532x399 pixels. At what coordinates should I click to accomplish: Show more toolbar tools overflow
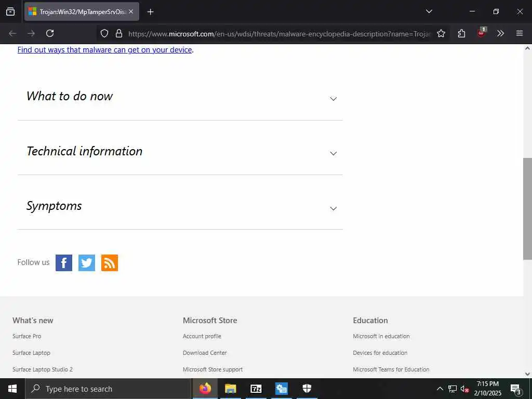coord(500,33)
